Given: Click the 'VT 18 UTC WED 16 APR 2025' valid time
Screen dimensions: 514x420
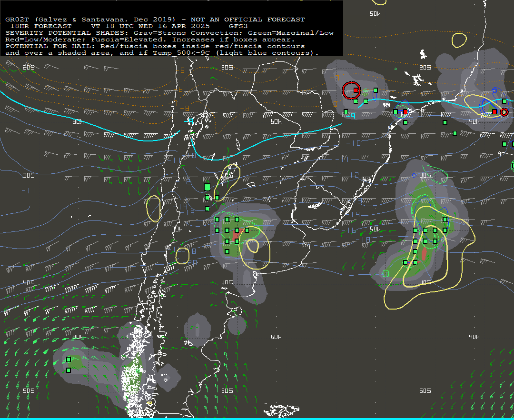Looking at the screenshot, I should coord(150,26).
